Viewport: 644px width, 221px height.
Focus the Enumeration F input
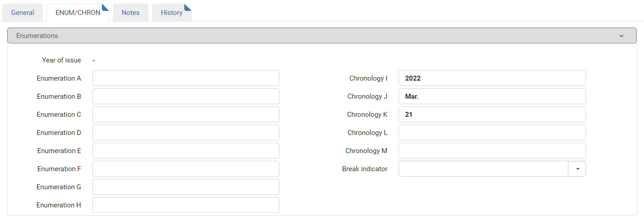tap(186, 169)
